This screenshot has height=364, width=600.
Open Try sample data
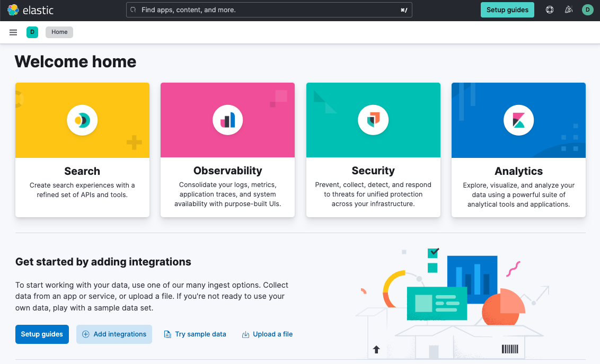coord(195,334)
